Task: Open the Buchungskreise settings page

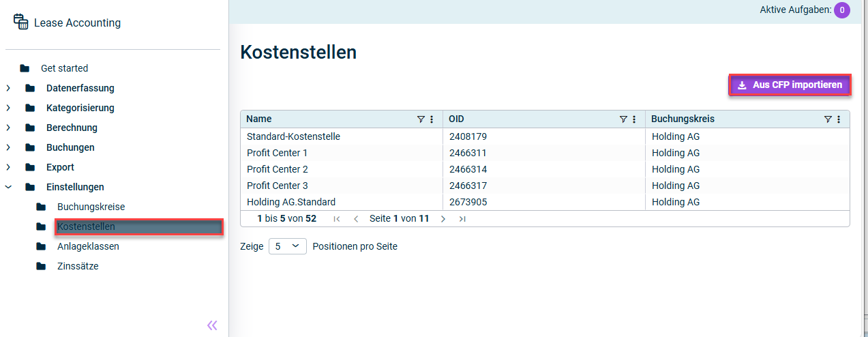Action: [x=91, y=207]
